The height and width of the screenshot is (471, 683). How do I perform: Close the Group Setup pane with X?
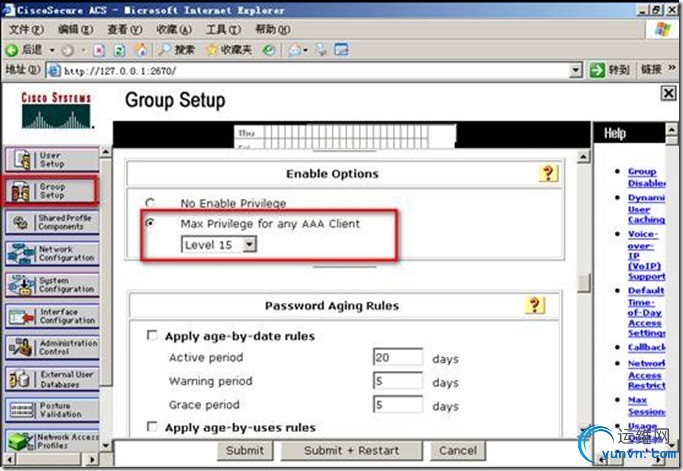click(668, 93)
